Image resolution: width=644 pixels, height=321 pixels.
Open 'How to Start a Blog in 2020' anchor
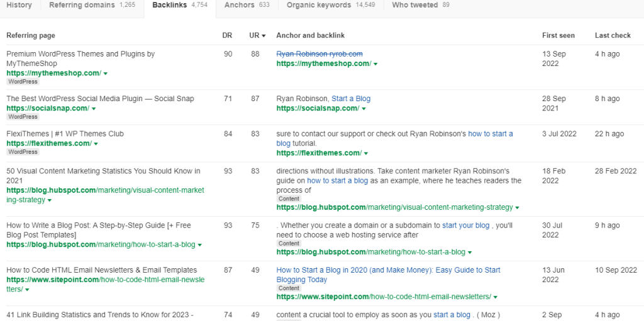click(x=388, y=275)
